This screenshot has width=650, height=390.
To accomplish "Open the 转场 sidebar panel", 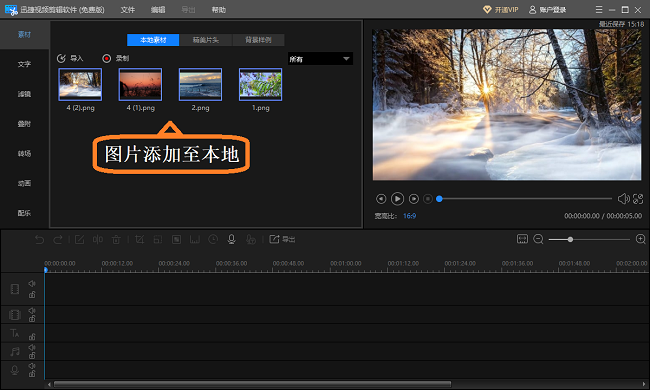I will 24,153.
